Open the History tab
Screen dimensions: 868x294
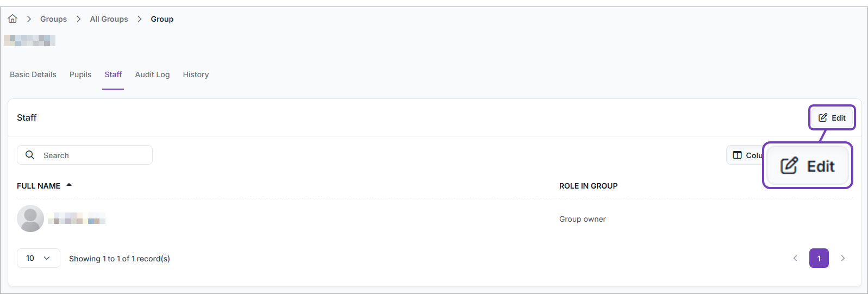click(x=196, y=74)
